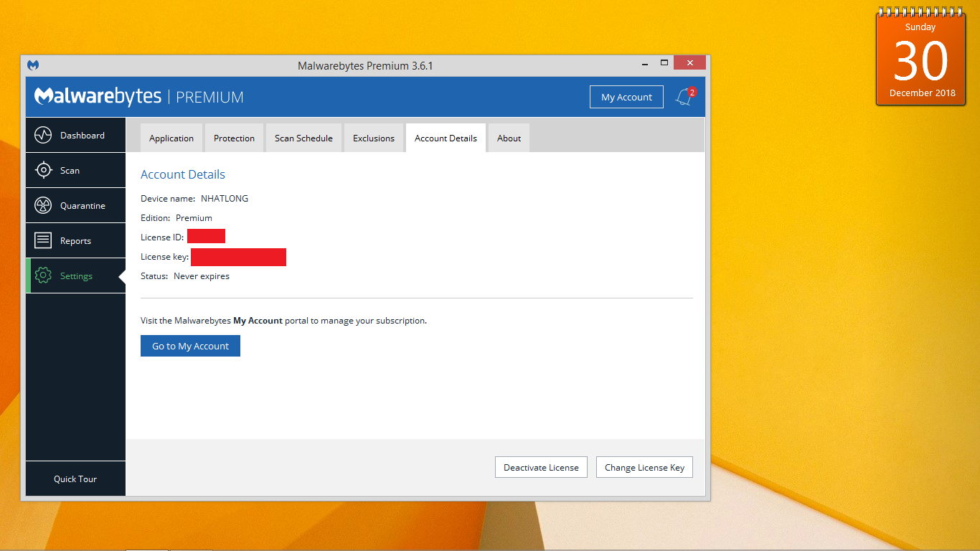This screenshot has width=980, height=551.
Task: Maximize the Malwarebytes window
Action: 664,63
